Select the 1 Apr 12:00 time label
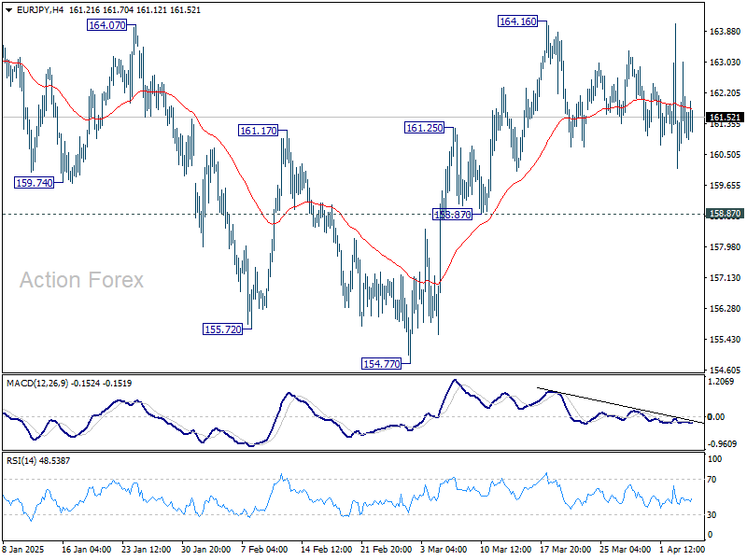Image resolution: width=747 pixels, height=560 pixels. coord(682,549)
